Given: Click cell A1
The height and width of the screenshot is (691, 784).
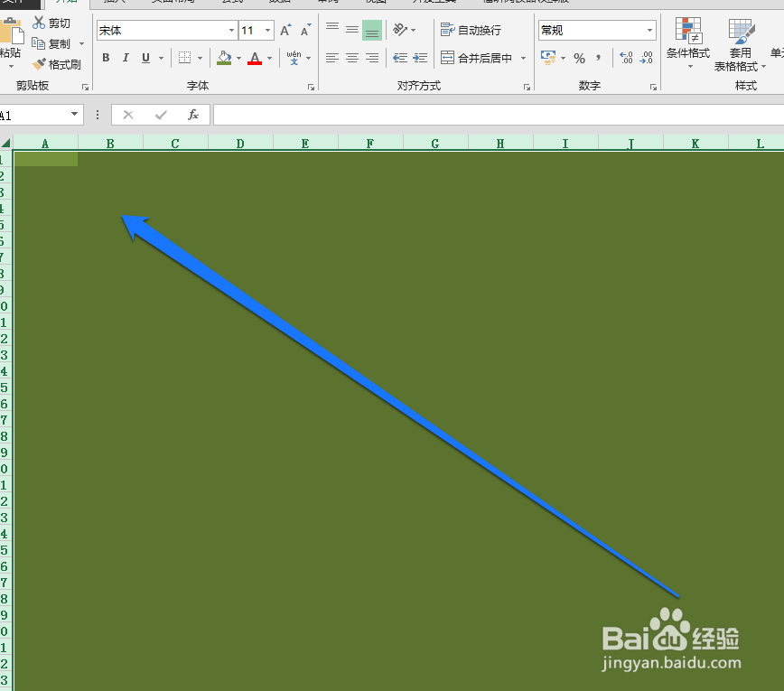Looking at the screenshot, I should pyautogui.click(x=45, y=159).
